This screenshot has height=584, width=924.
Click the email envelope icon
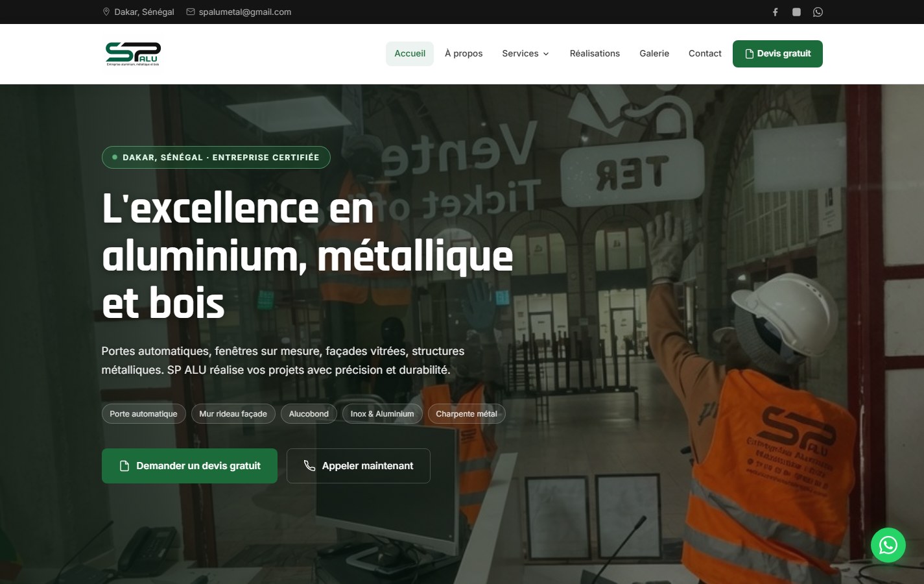[191, 12]
